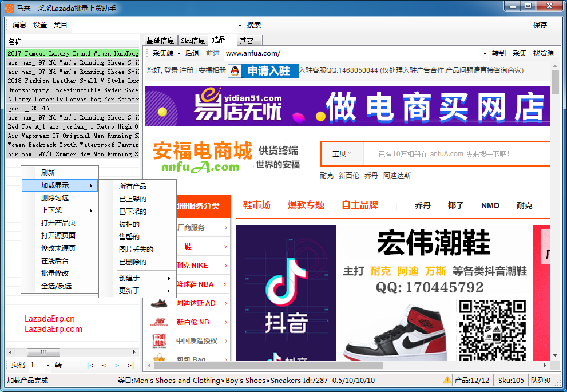Viewport: 567px width, 392px height.
Task: Go to previous page with < button
Action: click(104, 365)
